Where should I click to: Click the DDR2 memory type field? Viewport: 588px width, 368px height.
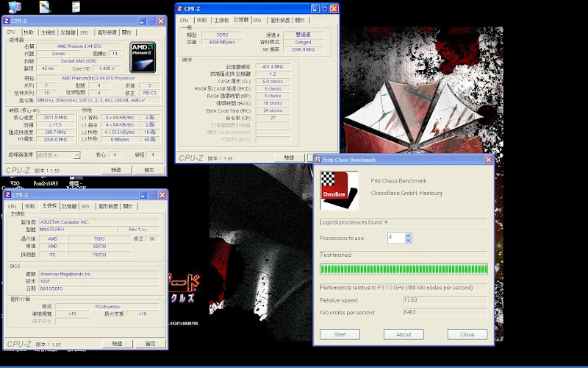coord(222,35)
